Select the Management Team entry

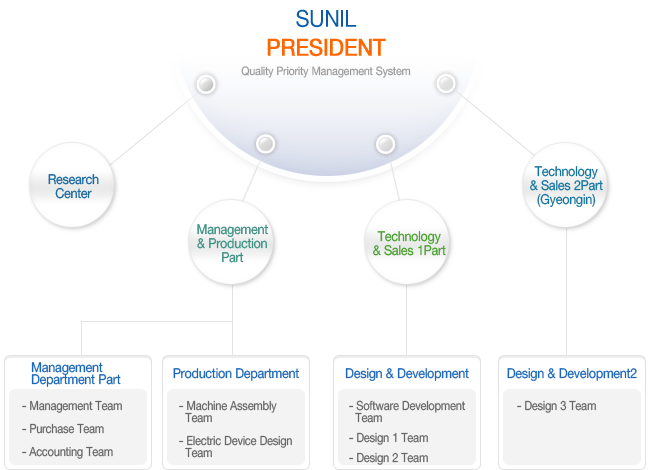(72, 406)
